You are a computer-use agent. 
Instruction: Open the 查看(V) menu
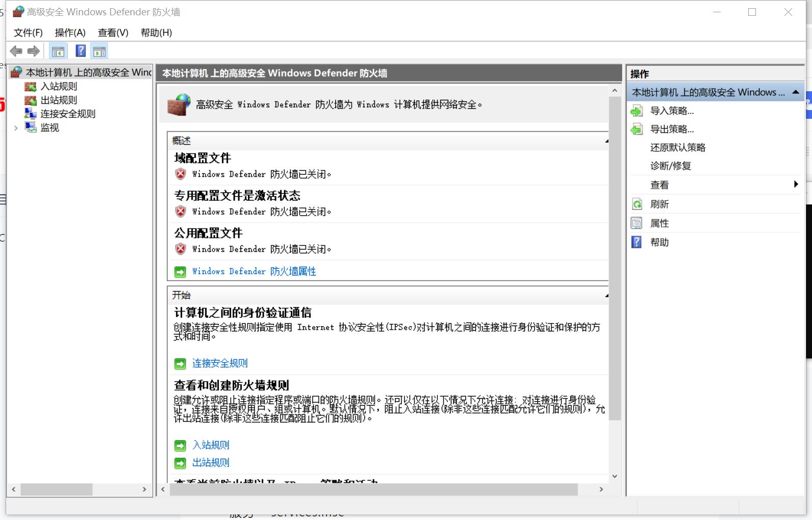[113, 33]
